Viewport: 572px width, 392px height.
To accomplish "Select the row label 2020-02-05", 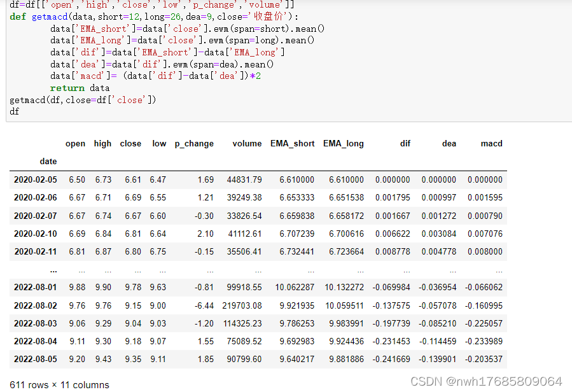I will pyautogui.click(x=36, y=179).
